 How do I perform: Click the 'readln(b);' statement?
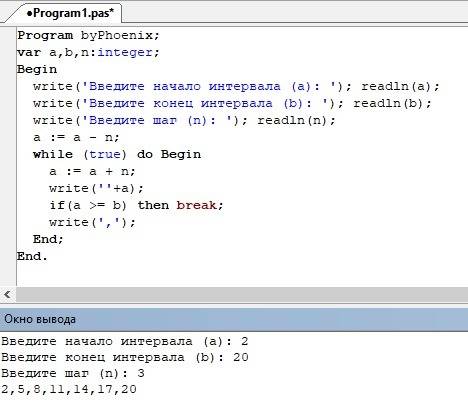[392, 103]
